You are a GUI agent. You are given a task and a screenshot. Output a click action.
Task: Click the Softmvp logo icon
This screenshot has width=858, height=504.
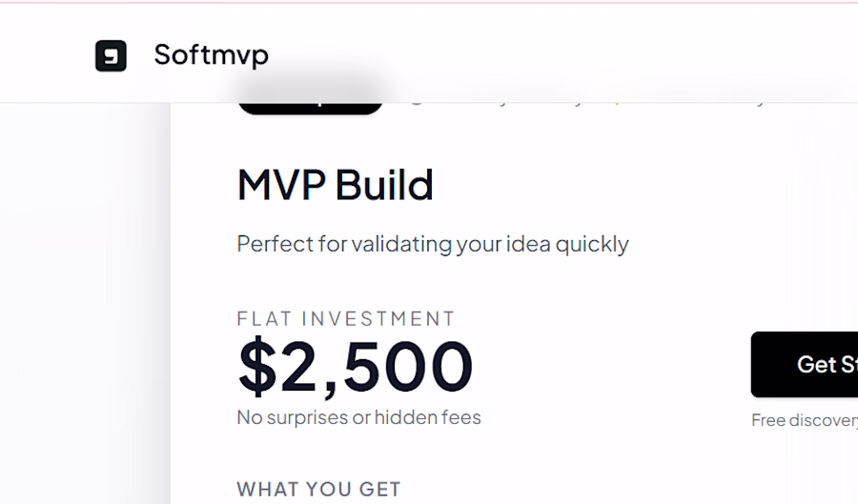(111, 56)
